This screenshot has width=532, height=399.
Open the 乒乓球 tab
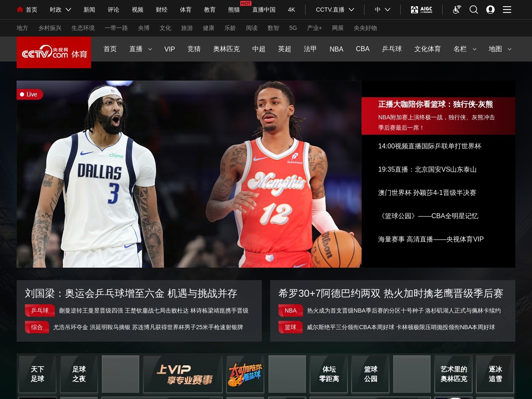tap(392, 49)
